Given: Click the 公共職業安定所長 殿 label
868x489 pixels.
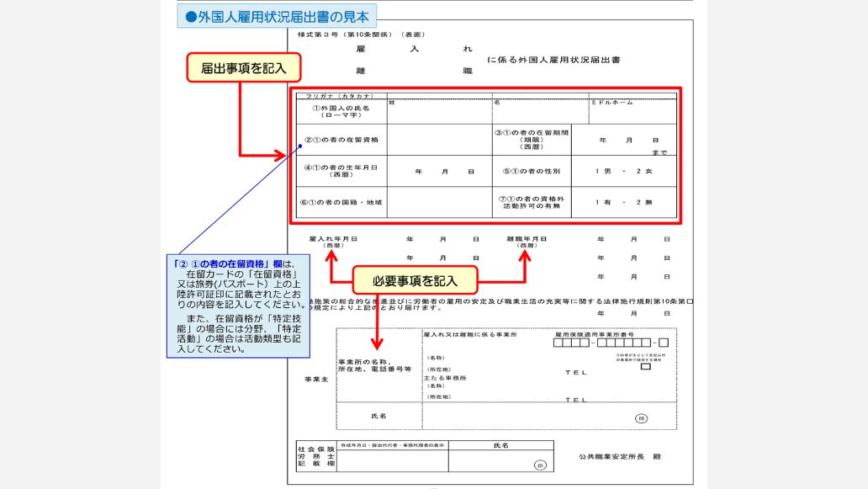Looking at the screenshot, I should click(621, 456).
